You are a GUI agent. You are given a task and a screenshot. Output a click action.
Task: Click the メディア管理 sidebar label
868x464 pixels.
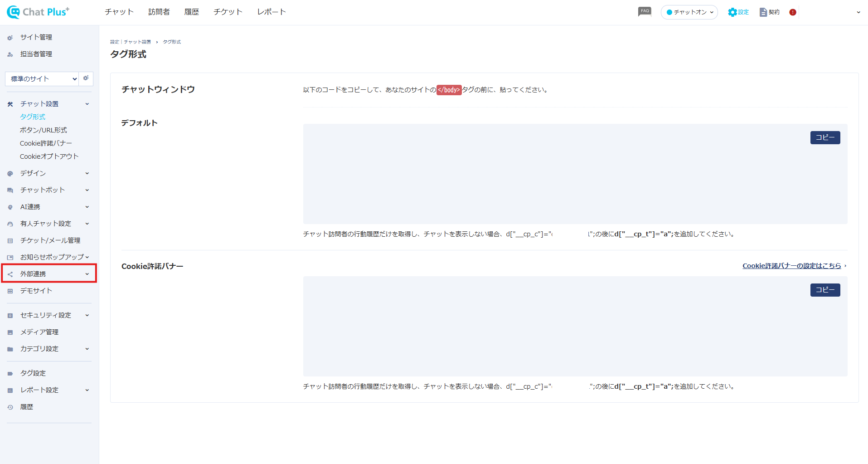39,332
